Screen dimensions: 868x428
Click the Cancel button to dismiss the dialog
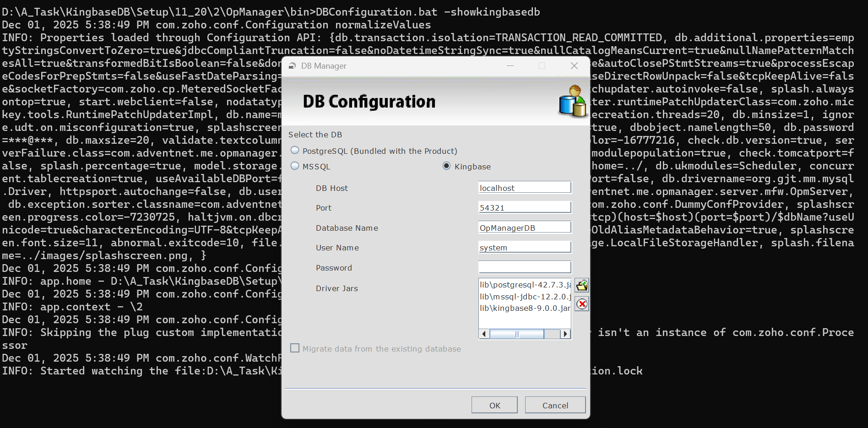[555, 405]
